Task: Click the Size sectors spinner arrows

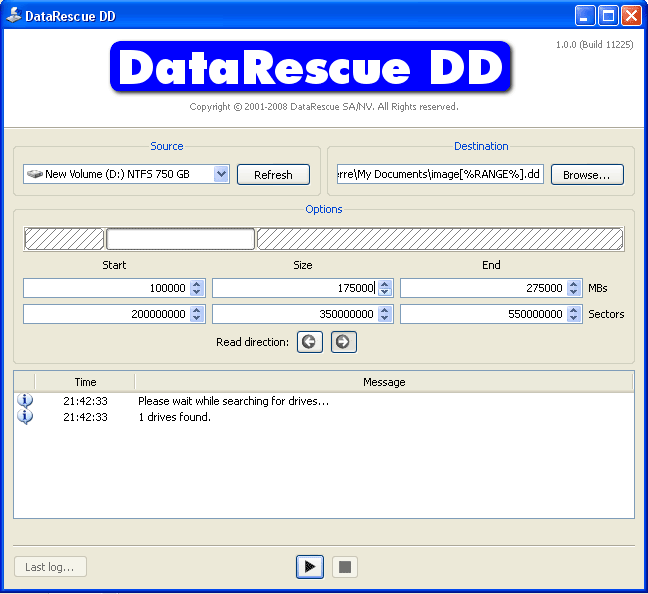Action: [385, 314]
